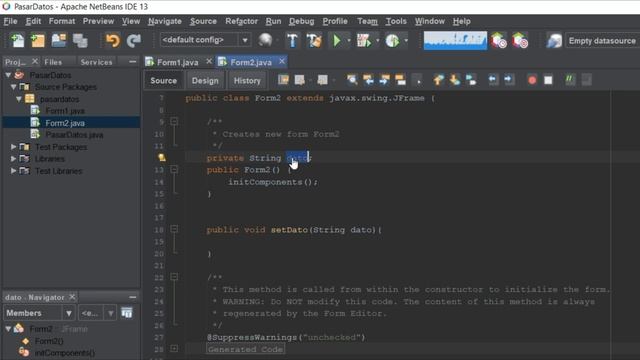Click the Find Selection magnifier icon
Screen dimensions: 640x360
352,80
